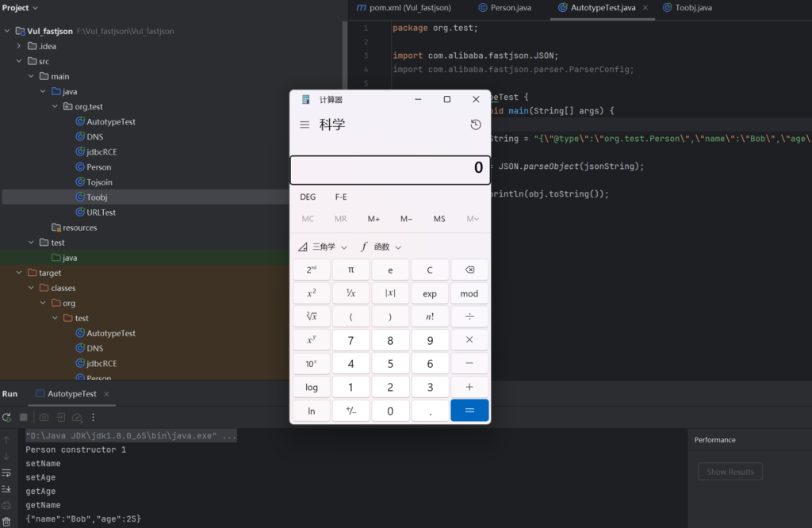This screenshot has width=812, height=528.
Task: Click the multiply operator in calculator
Action: tap(469, 339)
